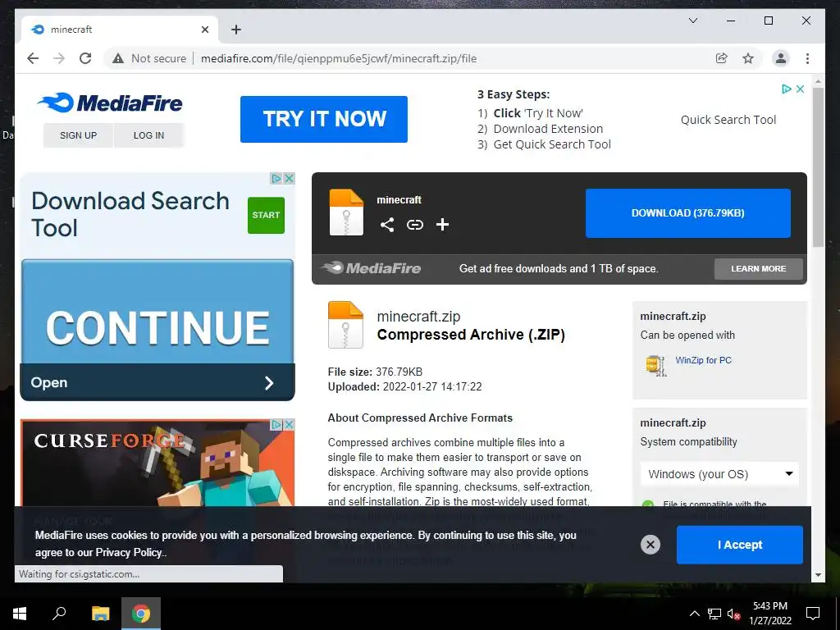
Task: Click AdChoices icon on CurseForge ad
Action: pos(276,424)
